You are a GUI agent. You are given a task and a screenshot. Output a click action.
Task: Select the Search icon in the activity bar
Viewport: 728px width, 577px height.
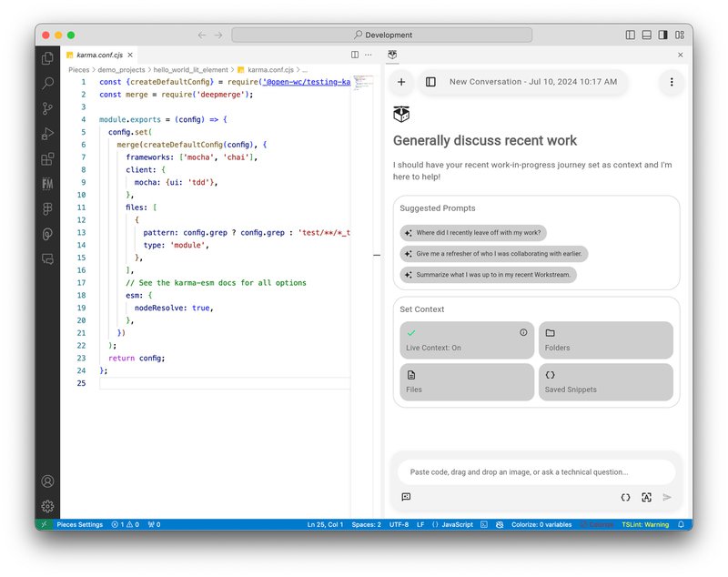coord(47,83)
